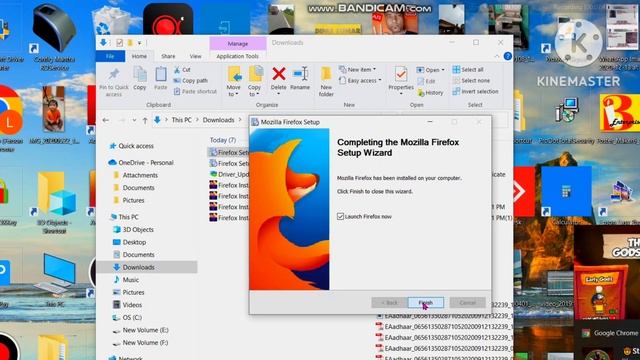Image resolution: width=640 pixels, height=360 pixels.
Task: Open Quick Access Toolbar customize dropdown
Action: point(140,43)
